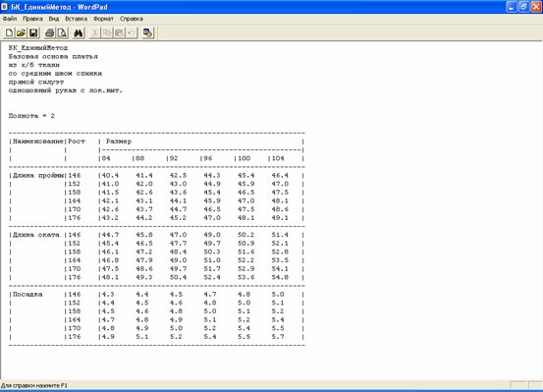Click size column header 100

[x=244, y=158]
